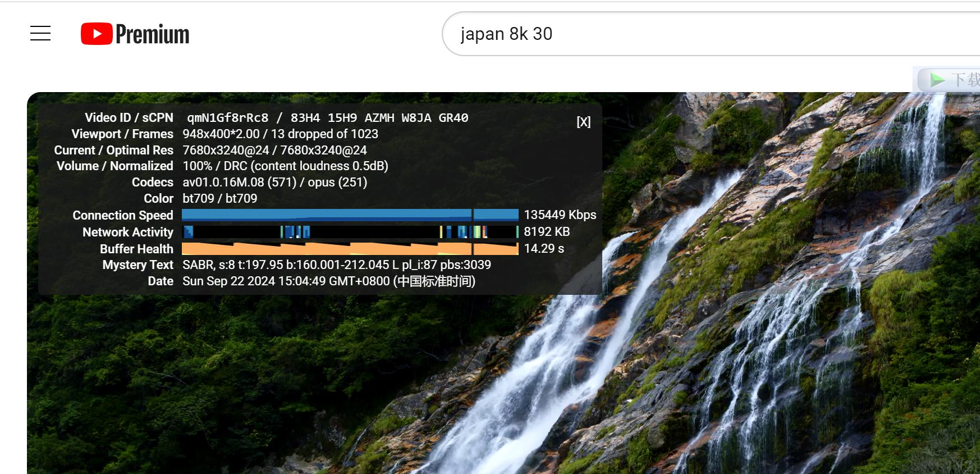This screenshot has height=474, width=980.
Task: Click the Date value Sun Sep 22 2024
Action: [329, 281]
